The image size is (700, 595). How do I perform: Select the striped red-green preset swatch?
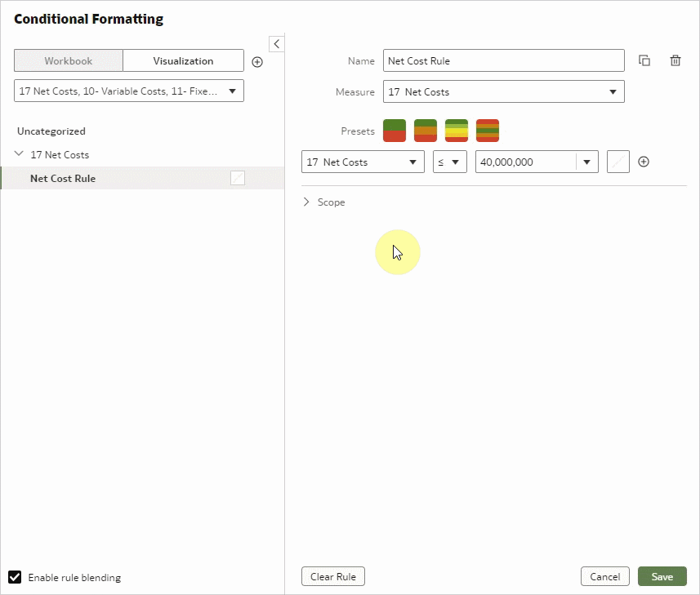(x=486, y=129)
